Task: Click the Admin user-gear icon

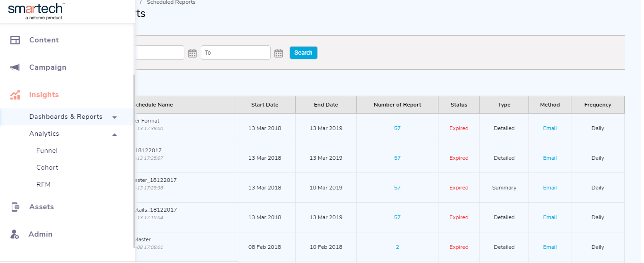Action: tap(15, 234)
